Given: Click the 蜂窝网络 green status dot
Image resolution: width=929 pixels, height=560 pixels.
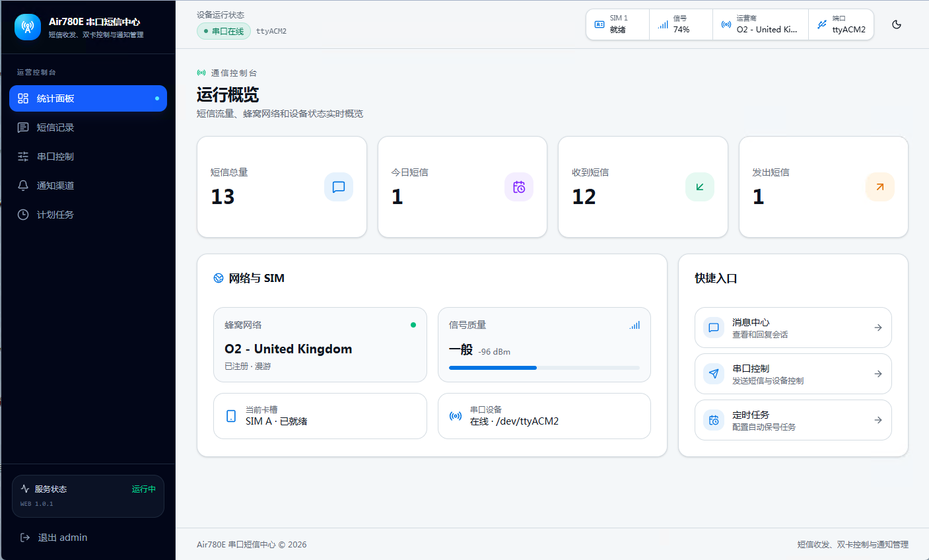Looking at the screenshot, I should [413, 325].
